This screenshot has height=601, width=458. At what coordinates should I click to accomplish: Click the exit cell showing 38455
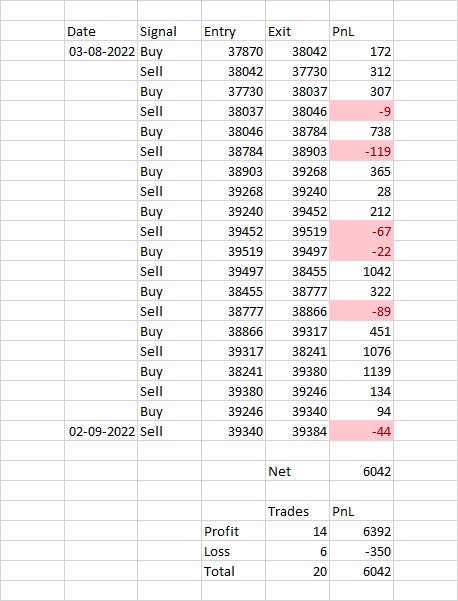tap(297, 271)
